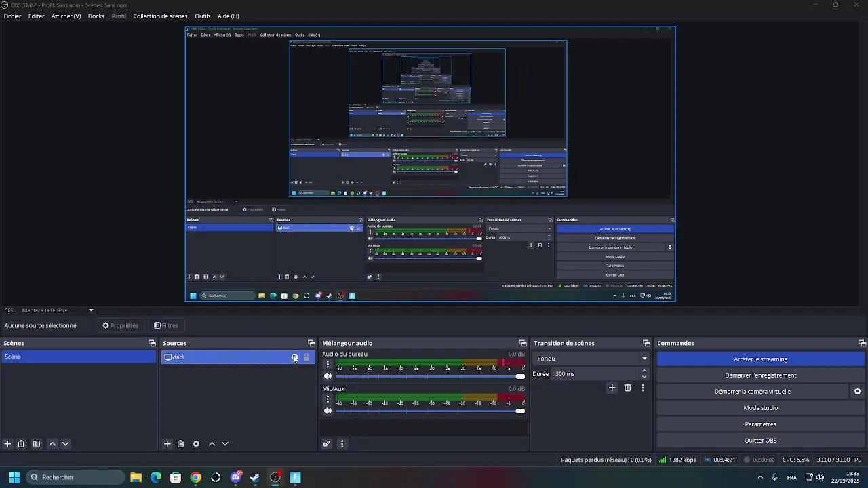This screenshot has height=488, width=868.
Task: Adjust Audio du bureau volume slider
Action: 430,376
